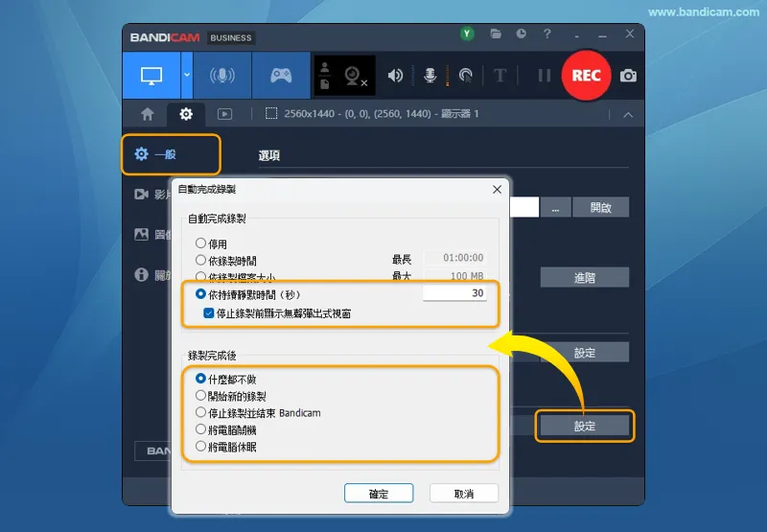Select 停止錄製並結束 Bandicam radio button

tap(200, 412)
